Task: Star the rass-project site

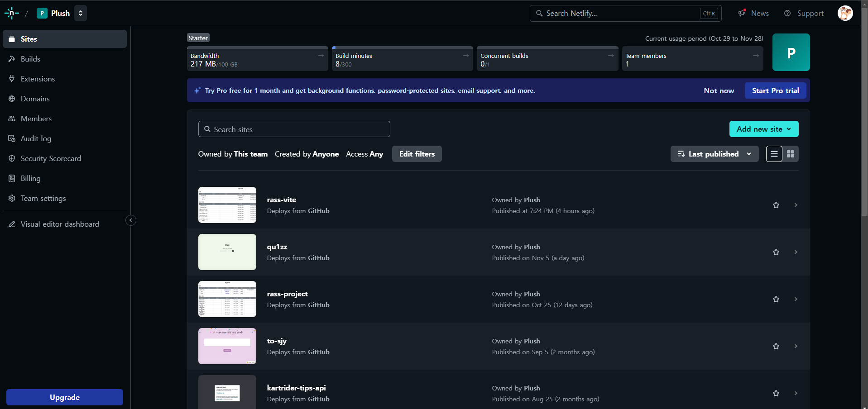Action: [776, 299]
